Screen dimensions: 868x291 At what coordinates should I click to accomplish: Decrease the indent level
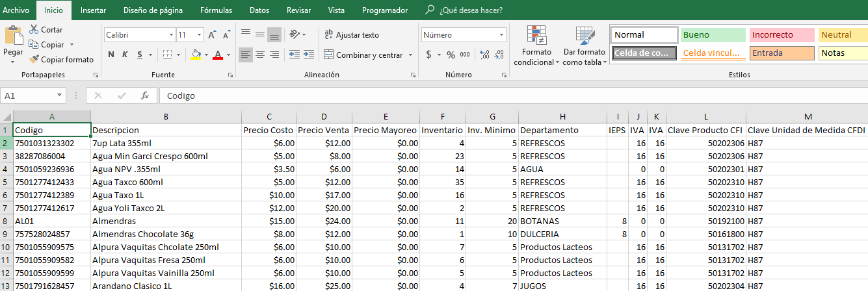[x=293, y=55]
